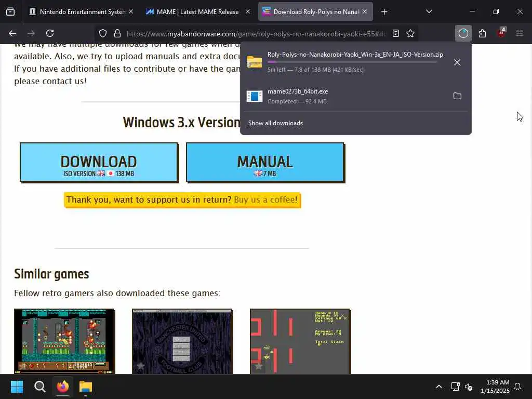
Task: Open the Windows Start menu
Action: tap(17, 387)
